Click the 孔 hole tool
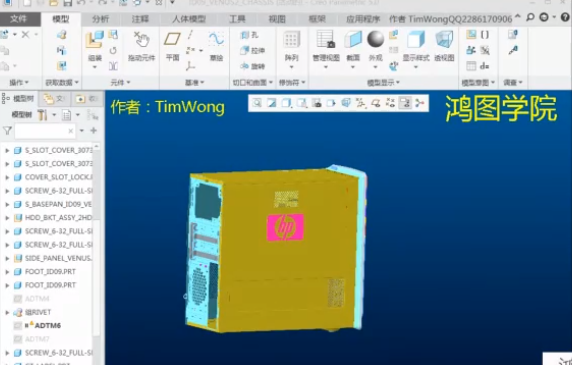Viewport: 572px width, 388px height. pyautogui.click(x=250, y=35)
